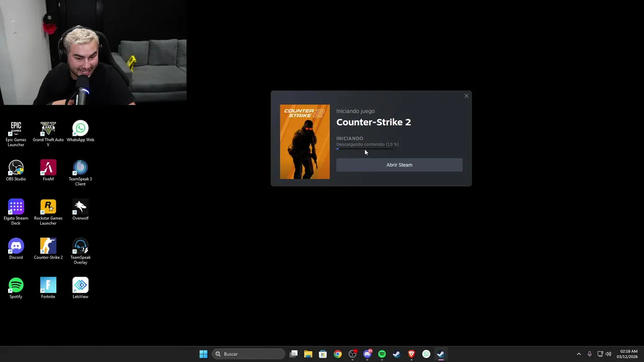Click the Overwolf desktop shortcut

pyautogui.click(x=80, y=210)
